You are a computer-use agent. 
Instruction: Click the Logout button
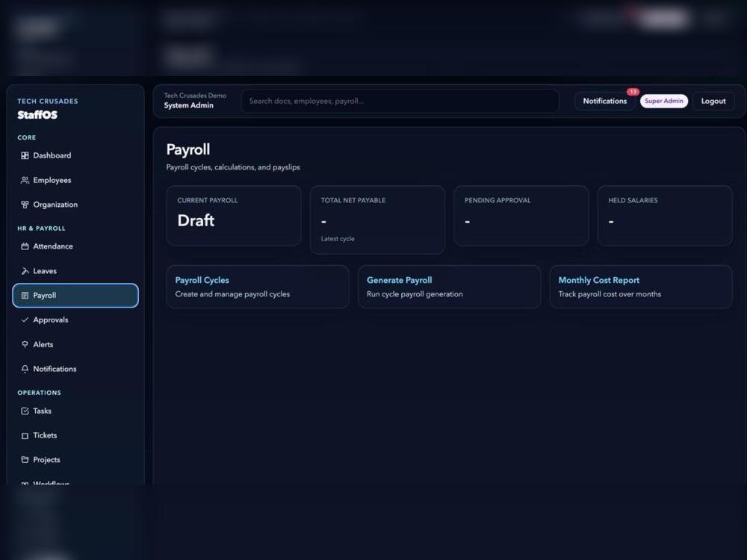point(713,101)
